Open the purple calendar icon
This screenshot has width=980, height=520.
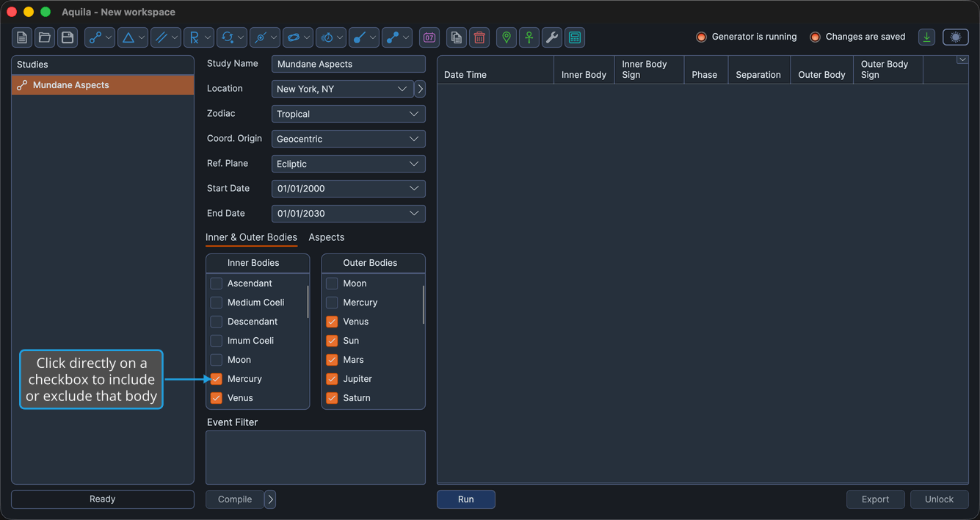(429, 37)
